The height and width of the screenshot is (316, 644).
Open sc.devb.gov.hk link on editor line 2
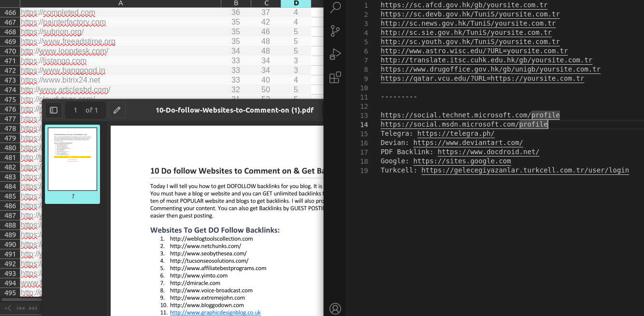point(470,14)
